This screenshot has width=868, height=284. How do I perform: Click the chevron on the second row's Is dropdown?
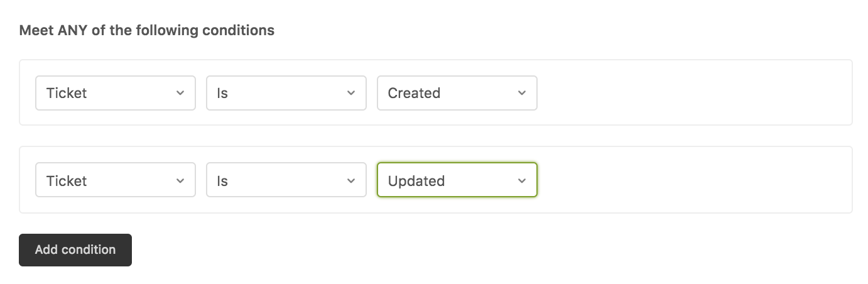click(351, 181)
